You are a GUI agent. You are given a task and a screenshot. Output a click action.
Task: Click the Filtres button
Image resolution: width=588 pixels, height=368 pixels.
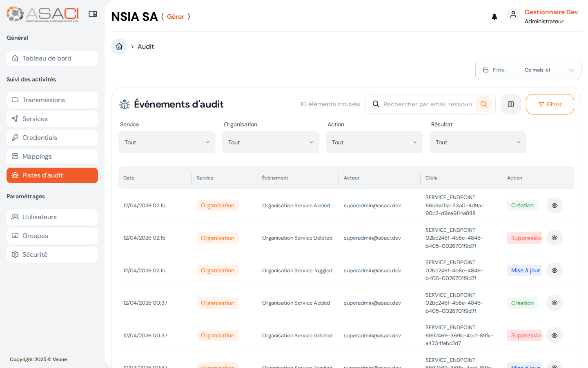pos(550,104)
